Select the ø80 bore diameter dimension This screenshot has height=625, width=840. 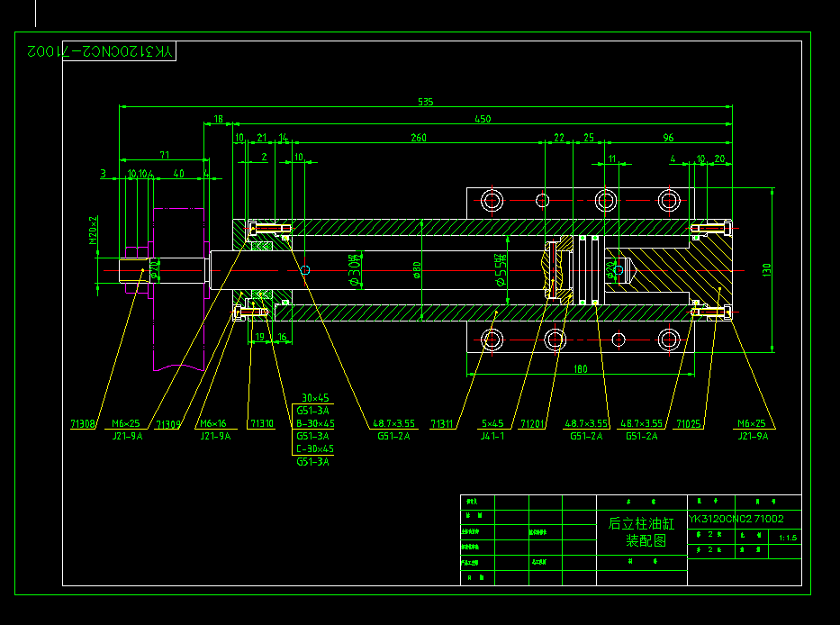pos(418,270)
